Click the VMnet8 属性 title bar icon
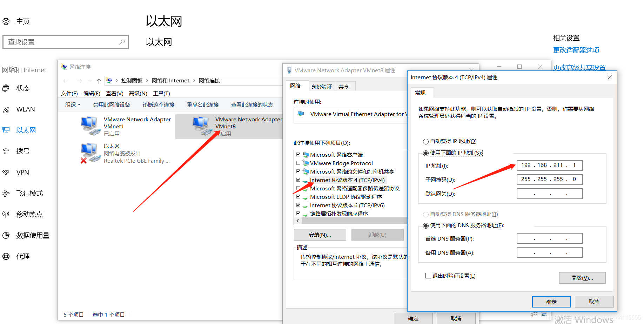 (x=289, y=70)
